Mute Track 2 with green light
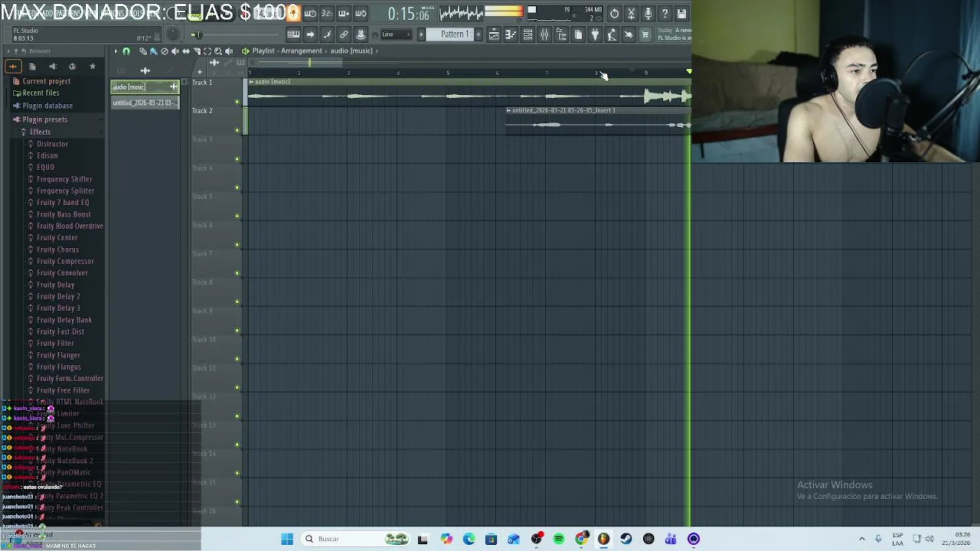The height and width of the screenshot is (551, 980). (237, 130)
